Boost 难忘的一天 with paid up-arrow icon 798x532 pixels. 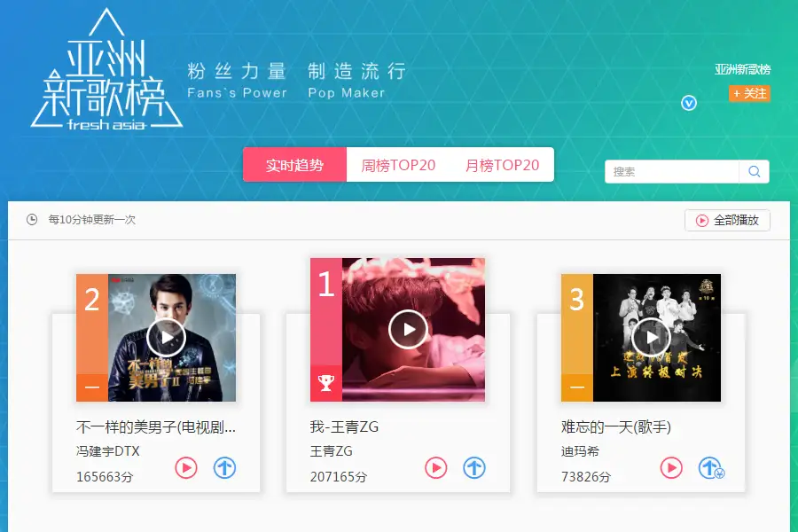[x=711, y=468]
